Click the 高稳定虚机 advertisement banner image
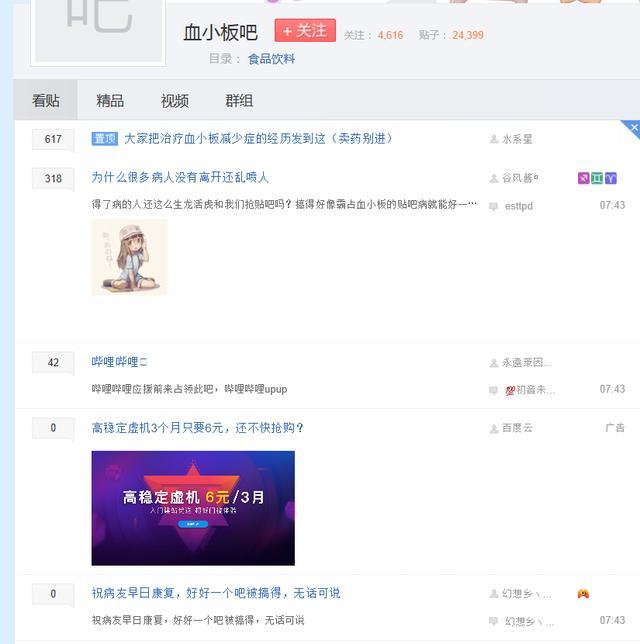Viewport: 640px width, 644px height. (193, 508)
